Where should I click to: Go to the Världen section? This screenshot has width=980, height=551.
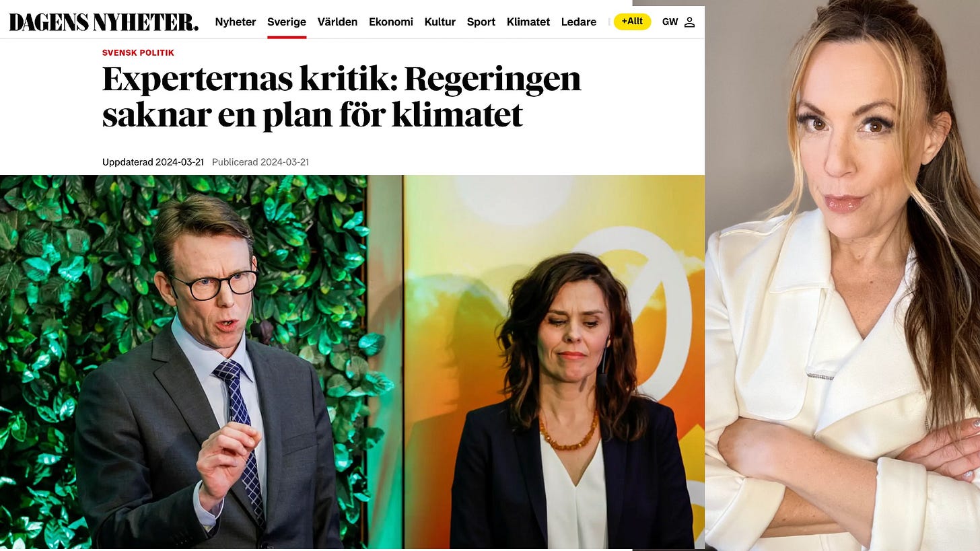pyautogui.click(x=337, y=22)
